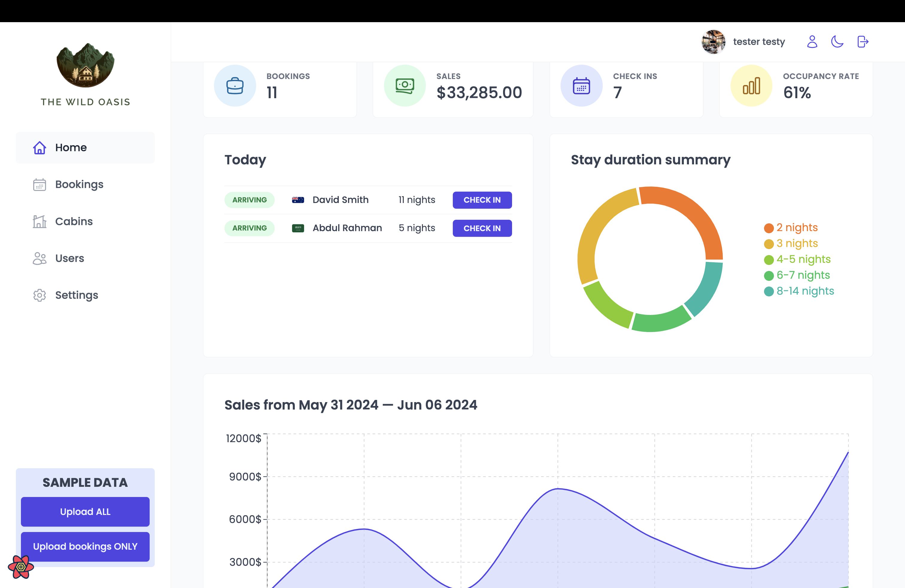The height and width of the screenshot is (588, 905).
Task: Click the orange 2 nights legend swatch
Action: click(x=769, y=228)
